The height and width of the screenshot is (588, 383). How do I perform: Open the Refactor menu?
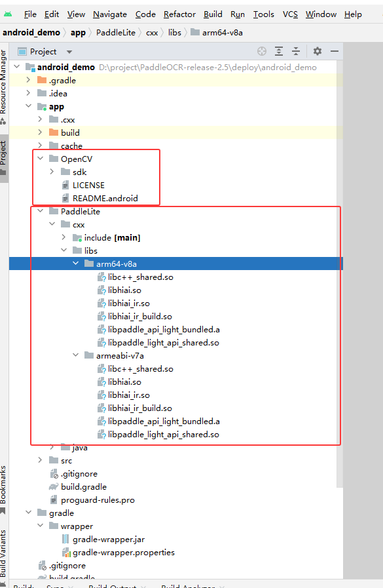179,14
